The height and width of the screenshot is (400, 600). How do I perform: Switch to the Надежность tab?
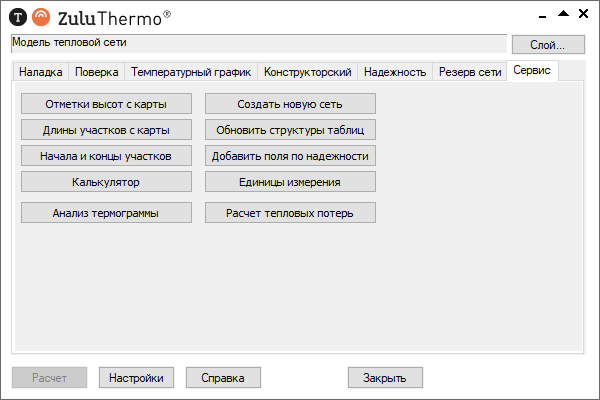[x=395, y=72]
